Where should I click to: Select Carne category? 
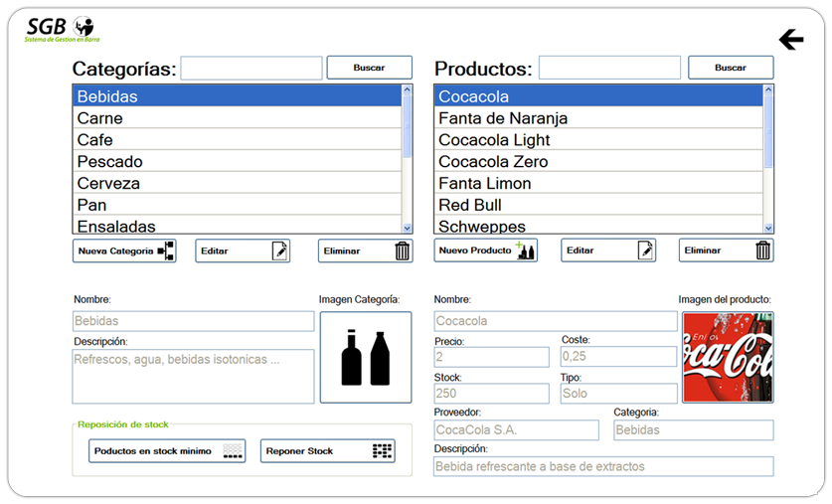(238, 117)
